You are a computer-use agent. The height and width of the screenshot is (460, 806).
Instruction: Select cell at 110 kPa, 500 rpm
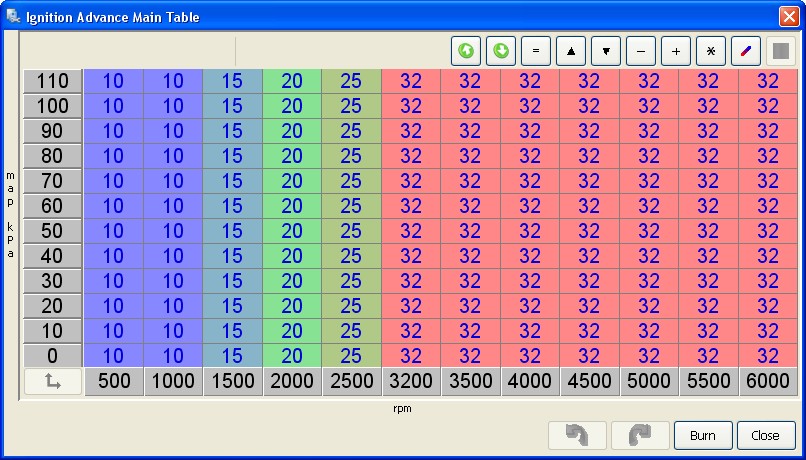pos(114,81)
